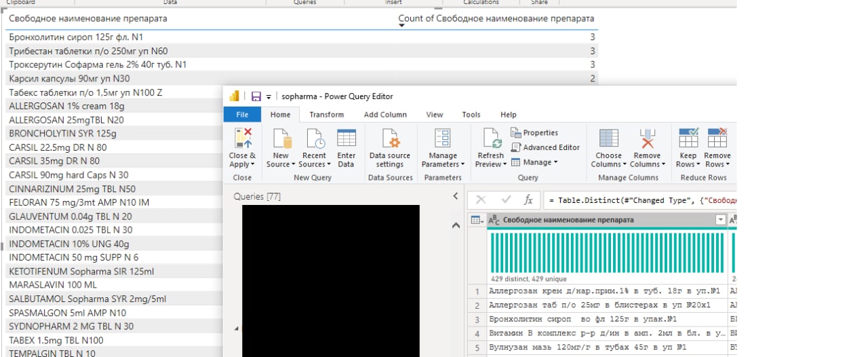Image resolution: width=868 pixels, height=357 pixels.
Task: Expand the Remove Columns dropdown arrow
Action: pyautogui.click(x=664, y=165)
